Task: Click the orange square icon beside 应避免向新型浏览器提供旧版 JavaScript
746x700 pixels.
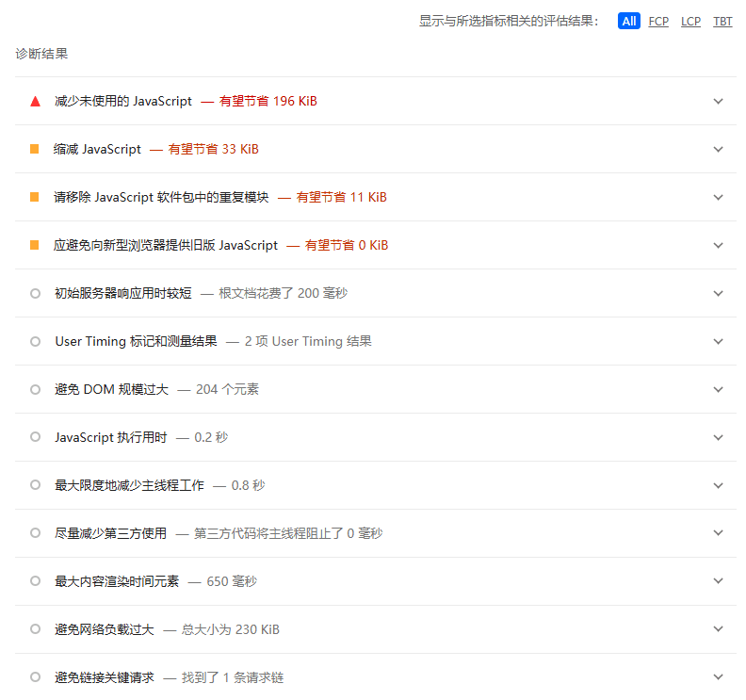Action: (35, 245)
